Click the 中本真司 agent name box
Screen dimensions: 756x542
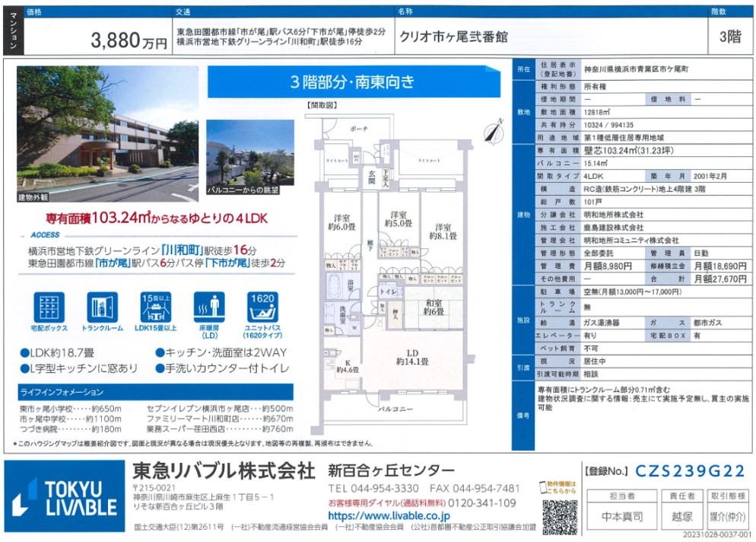click(x=618, y=517)
